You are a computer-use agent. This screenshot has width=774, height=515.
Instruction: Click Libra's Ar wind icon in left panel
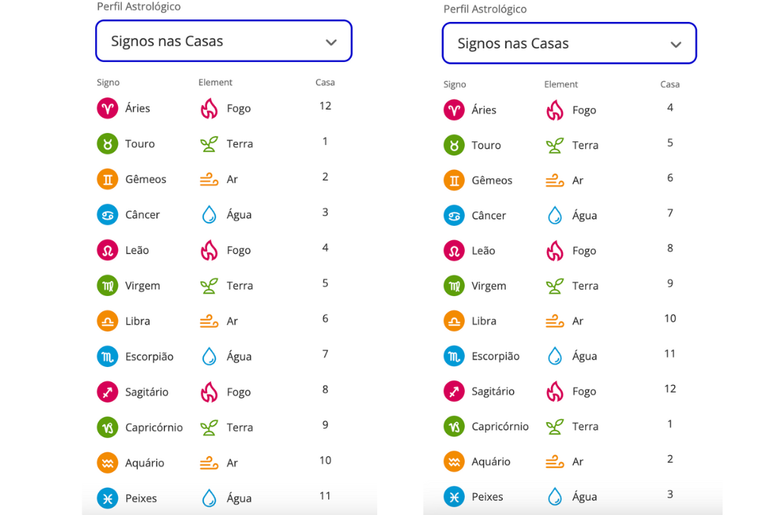[209, 321]
